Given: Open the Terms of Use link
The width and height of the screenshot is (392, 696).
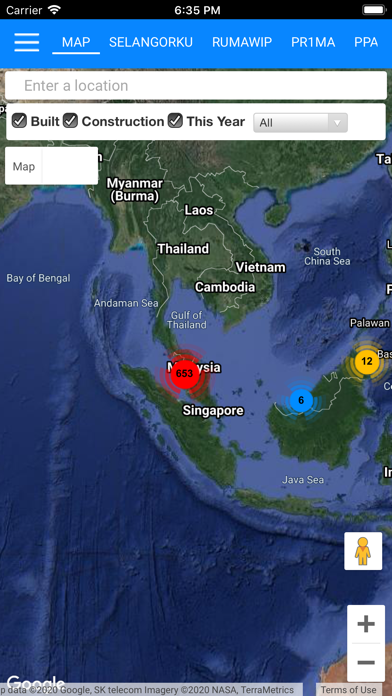Looking at the screenshot, I should [x=348, y=690].
